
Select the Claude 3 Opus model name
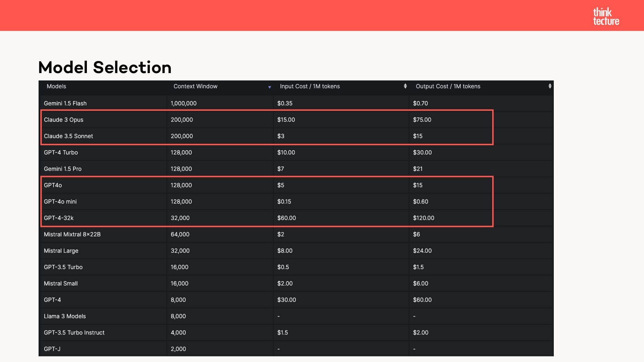point(63,120)
